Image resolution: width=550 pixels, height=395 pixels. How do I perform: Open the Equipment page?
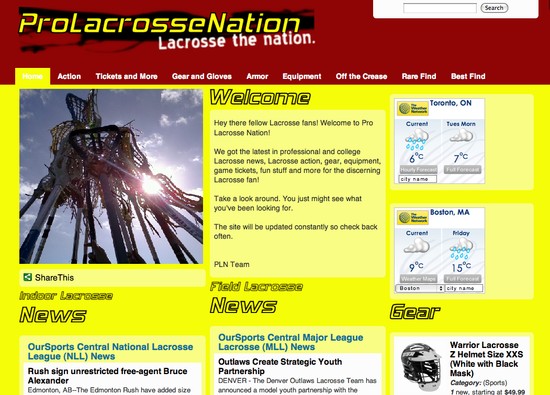302,76
